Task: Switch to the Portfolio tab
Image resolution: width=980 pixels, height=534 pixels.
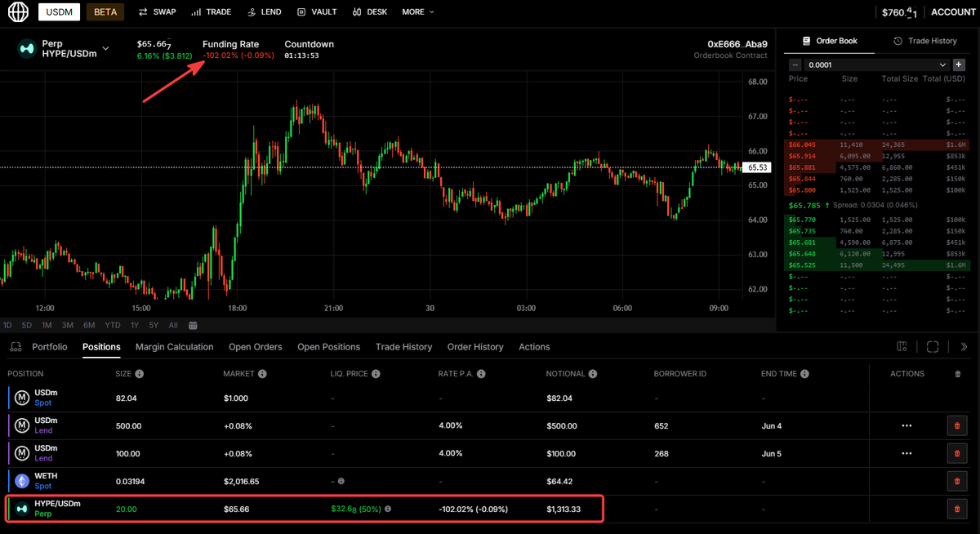Action: tap(50, 347)
